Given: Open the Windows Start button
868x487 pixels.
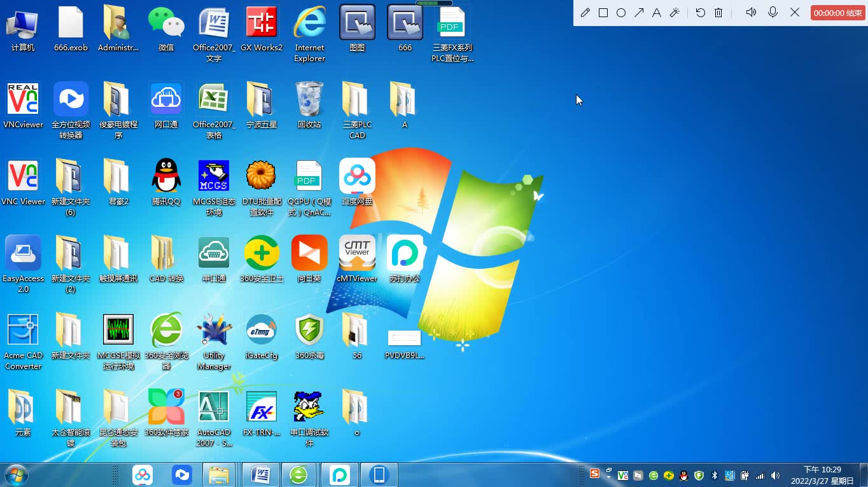Looking at the screenshot, I should [x=16, y=475].
